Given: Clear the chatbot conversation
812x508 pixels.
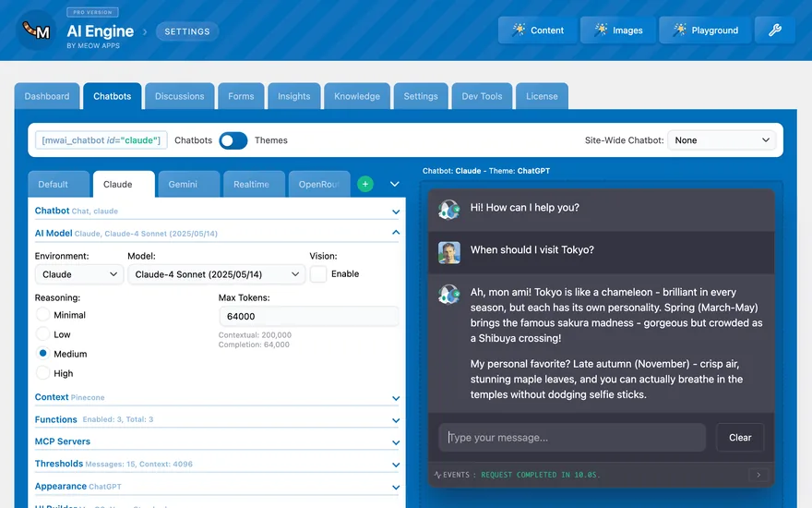Looking at the screenshot, I should [x=740, y=438].
